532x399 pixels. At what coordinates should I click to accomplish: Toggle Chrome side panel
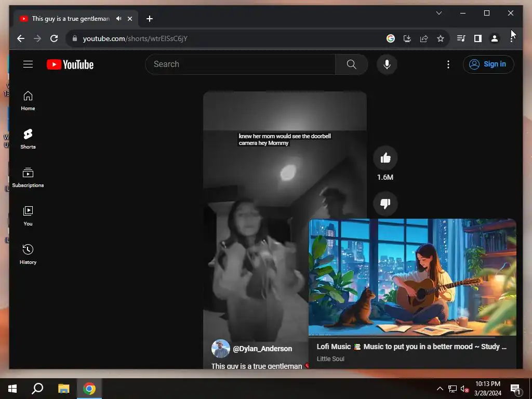coord(478,38)
